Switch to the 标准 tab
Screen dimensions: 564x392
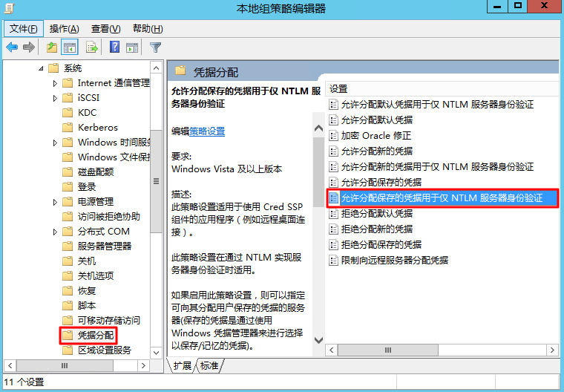209,366
